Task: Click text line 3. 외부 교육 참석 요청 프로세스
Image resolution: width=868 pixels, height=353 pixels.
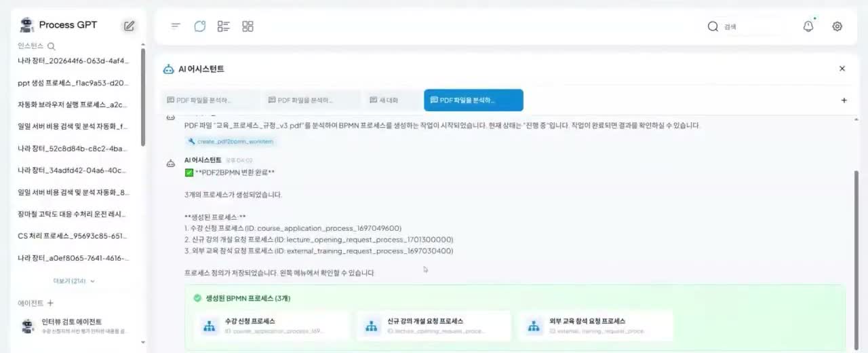Action: (x=319, y=251)
